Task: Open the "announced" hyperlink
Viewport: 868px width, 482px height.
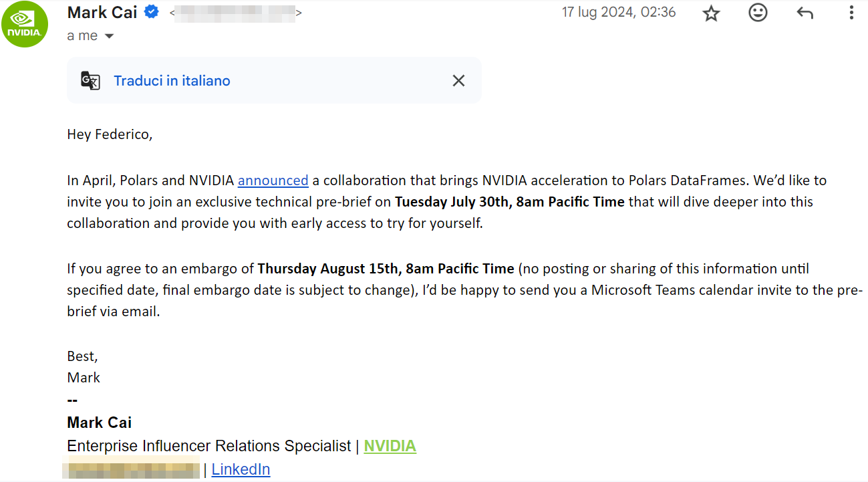Action: [x=273, y=180]
